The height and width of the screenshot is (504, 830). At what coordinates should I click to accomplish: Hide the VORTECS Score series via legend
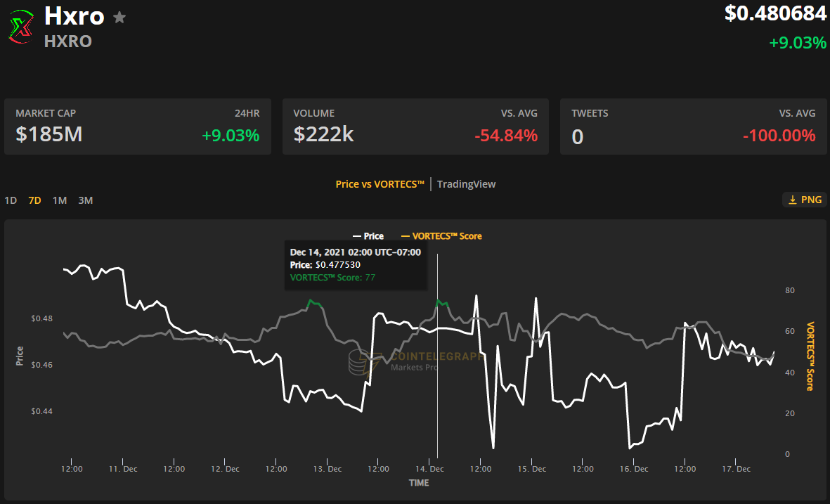tap(441, 235)
